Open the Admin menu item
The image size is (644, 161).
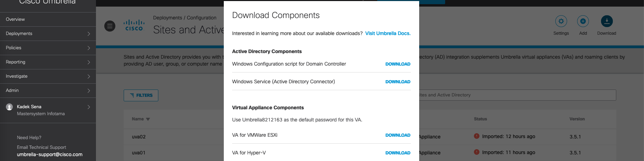48,91
